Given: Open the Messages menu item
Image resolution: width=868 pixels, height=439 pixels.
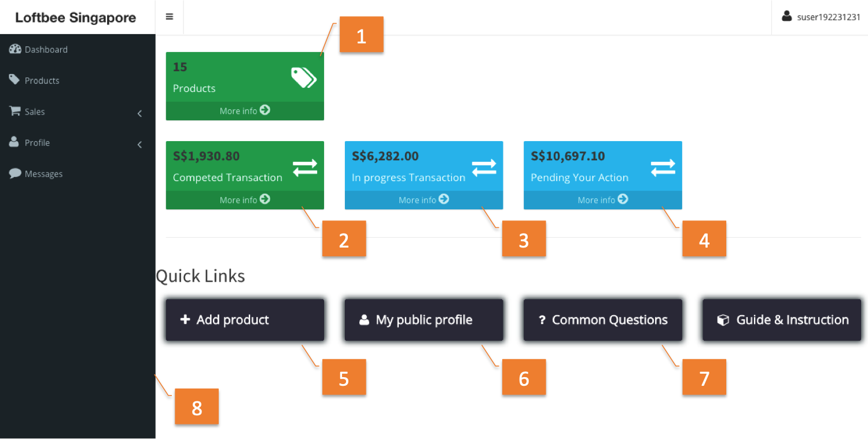Looking at the screenshot, I should (43, 174).
